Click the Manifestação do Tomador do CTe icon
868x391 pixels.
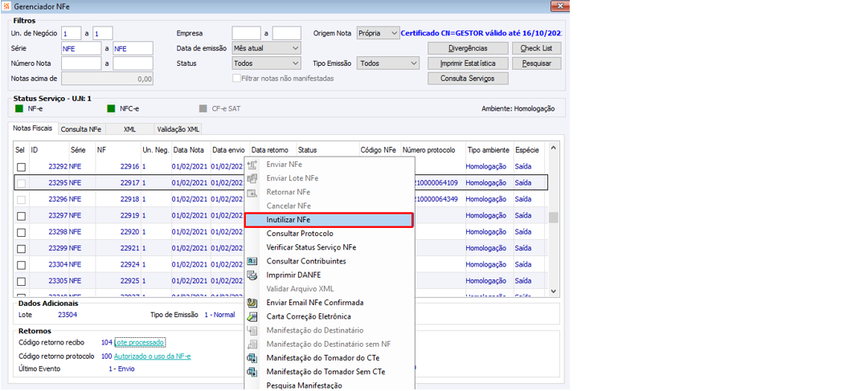252,358
